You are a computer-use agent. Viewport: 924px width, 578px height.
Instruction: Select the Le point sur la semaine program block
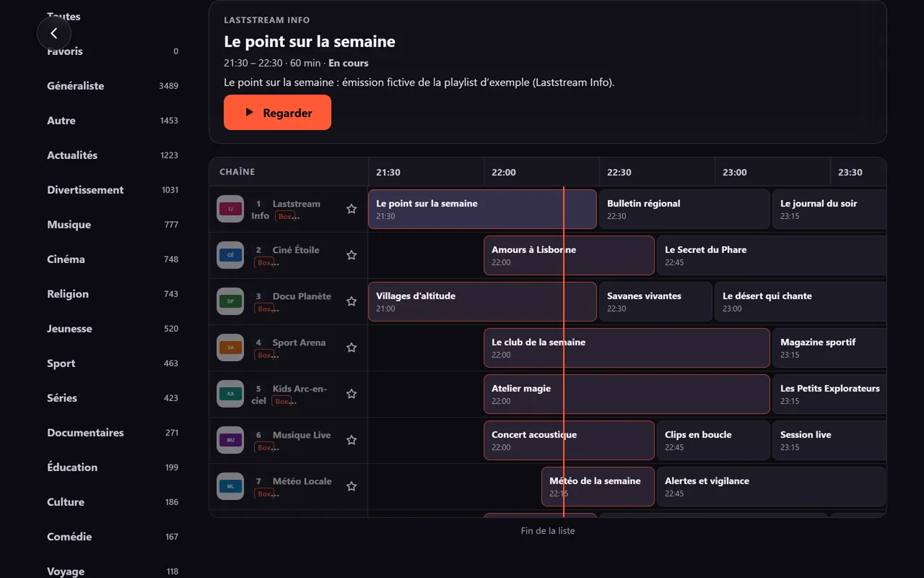coord(482,210)
